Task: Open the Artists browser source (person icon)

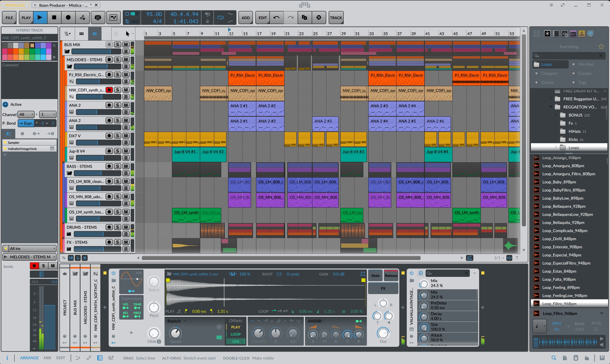Action: tap(582, 34)
